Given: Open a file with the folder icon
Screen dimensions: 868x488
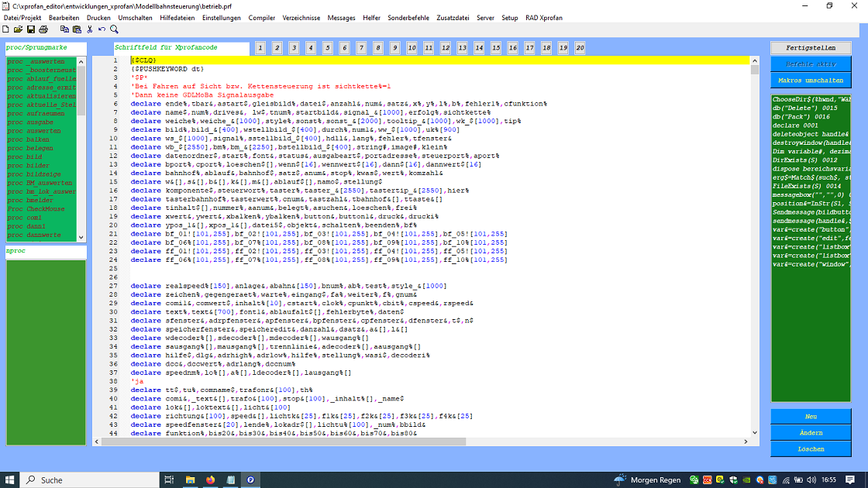Looking at the screenshot, I should (18, 29).
